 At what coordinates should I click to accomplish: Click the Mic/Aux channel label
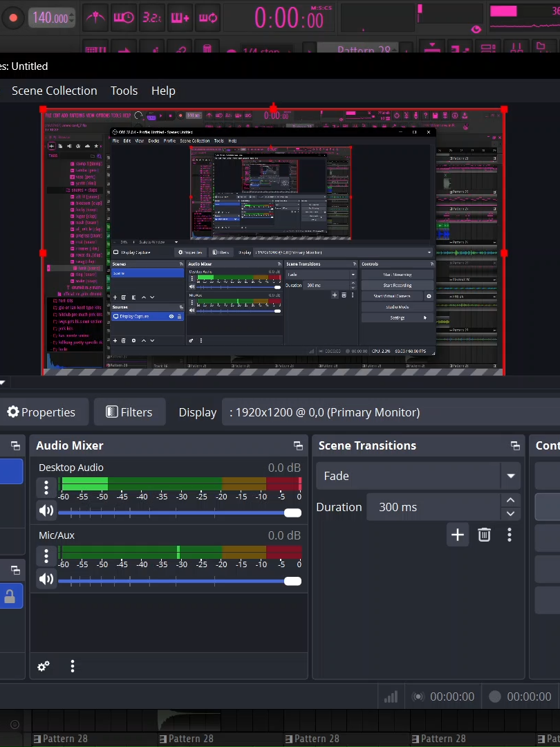[x=57, y=535]
